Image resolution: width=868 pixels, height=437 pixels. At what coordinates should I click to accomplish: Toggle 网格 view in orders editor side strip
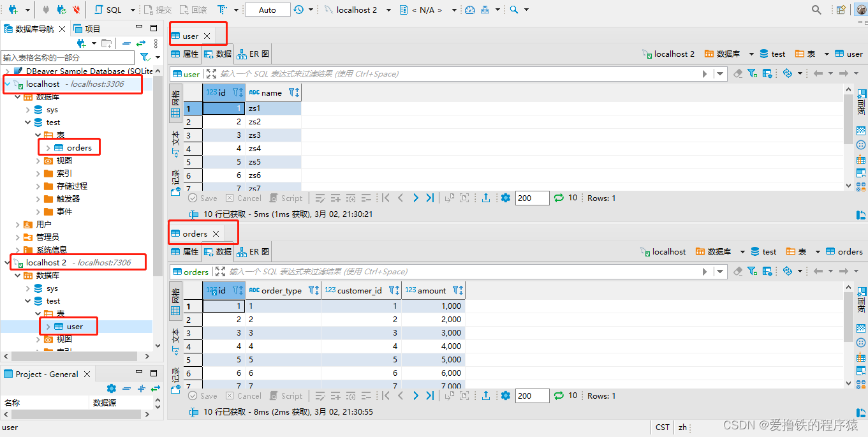pyautogui.click(x=176, y=302)
